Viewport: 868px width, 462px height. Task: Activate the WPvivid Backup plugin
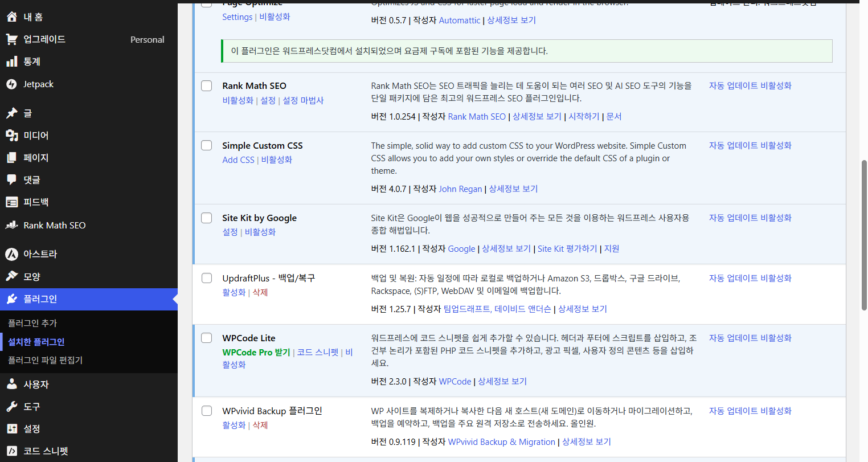pyautogui.click(x=234, y=425)
